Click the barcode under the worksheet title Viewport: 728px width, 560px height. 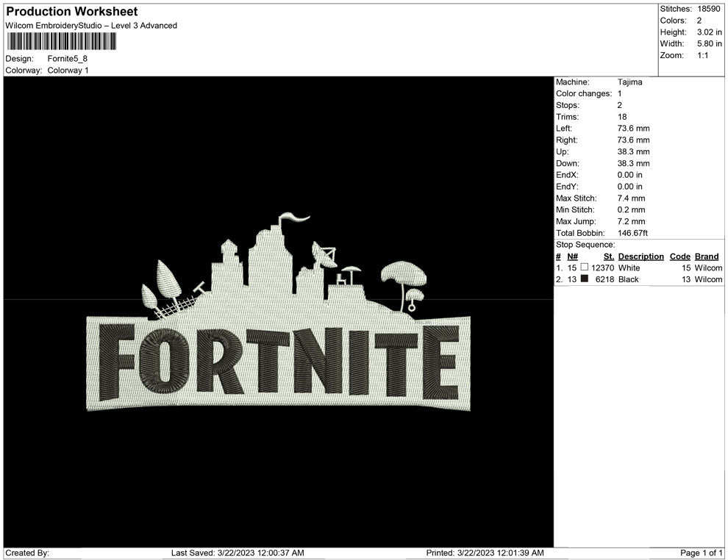[x=61, y=41]
